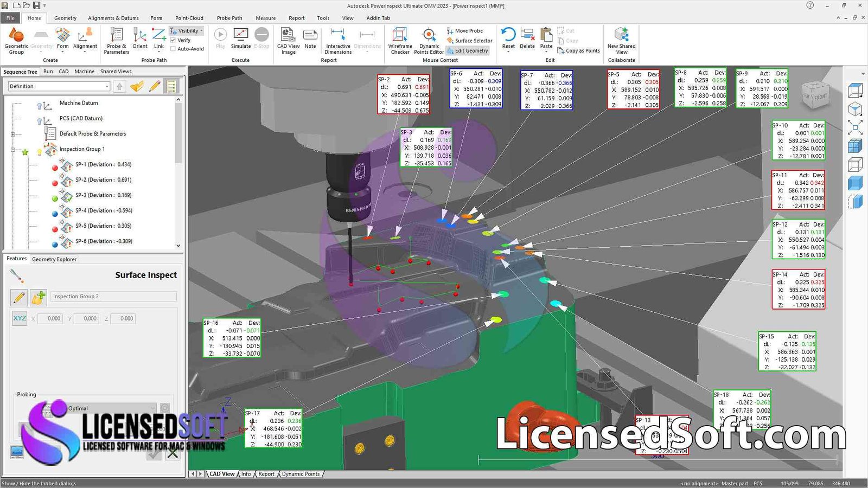Click the Inspection Group 2 name field
The height and width of the screenshot is (488, 868).
[x=113, y=297]
